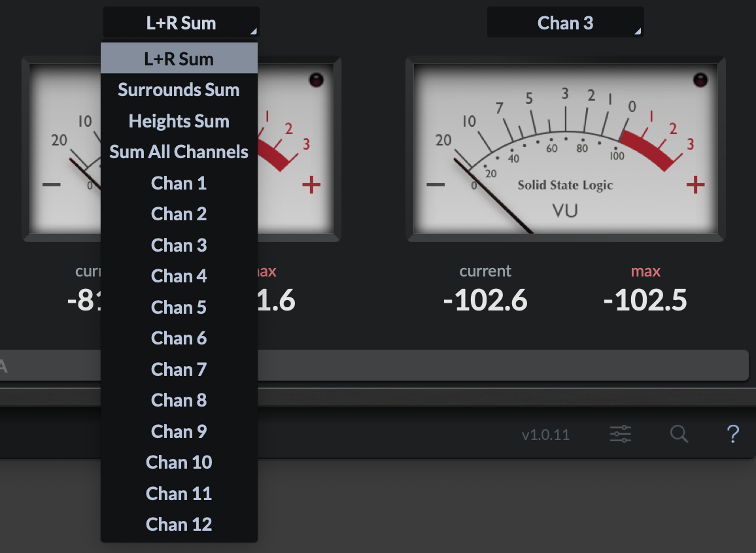Open the Chan 3 source dropdown
756x553 pixels.
[565, 23]
